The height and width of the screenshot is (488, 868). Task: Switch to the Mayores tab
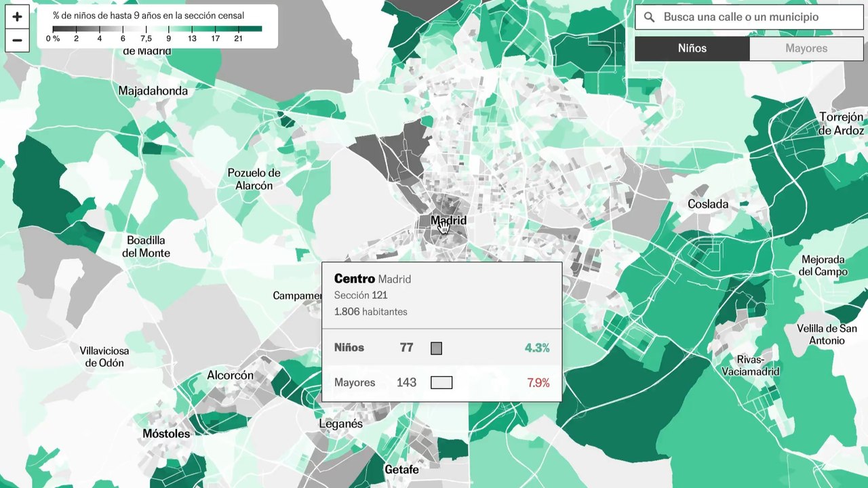pyautogui.click(x=806, y=49)
